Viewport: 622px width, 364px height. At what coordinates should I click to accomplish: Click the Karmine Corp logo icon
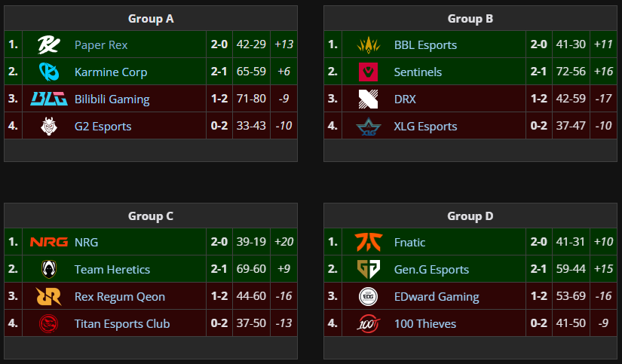click(49, 72)
